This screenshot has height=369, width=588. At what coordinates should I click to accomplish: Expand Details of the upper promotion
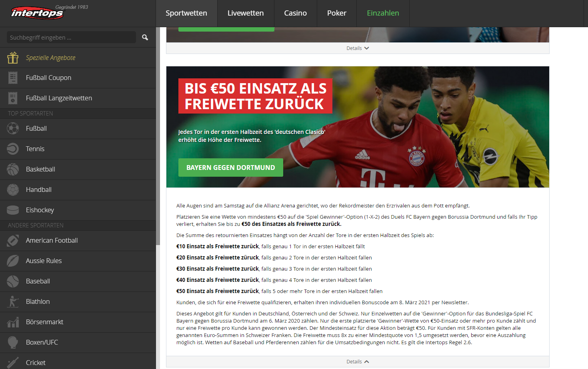click(358, 48)
